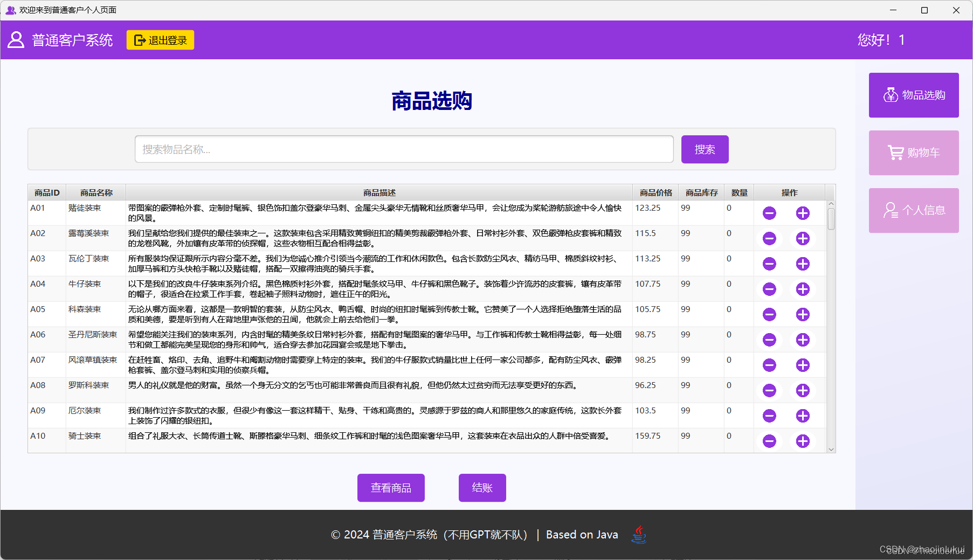Open 个人信息 via the person icon
This screenshot has width=973, height=560.
(x=890, y=210)
